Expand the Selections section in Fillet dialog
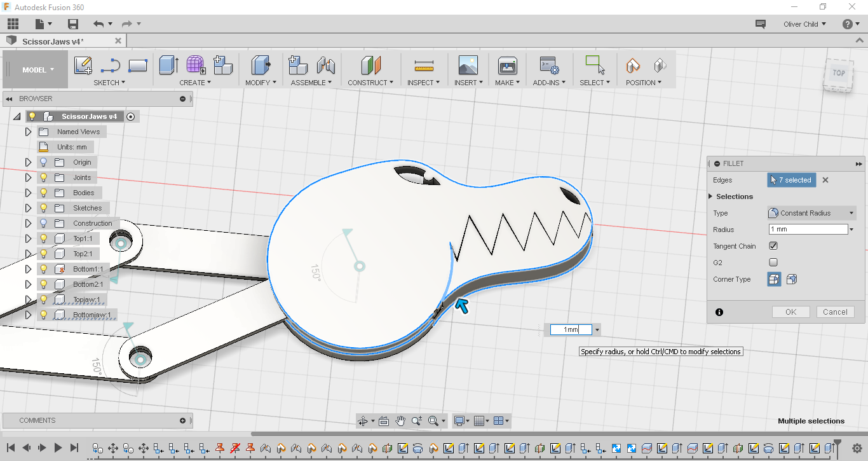This screenshot has width=868, height=461. pos(710,196)
